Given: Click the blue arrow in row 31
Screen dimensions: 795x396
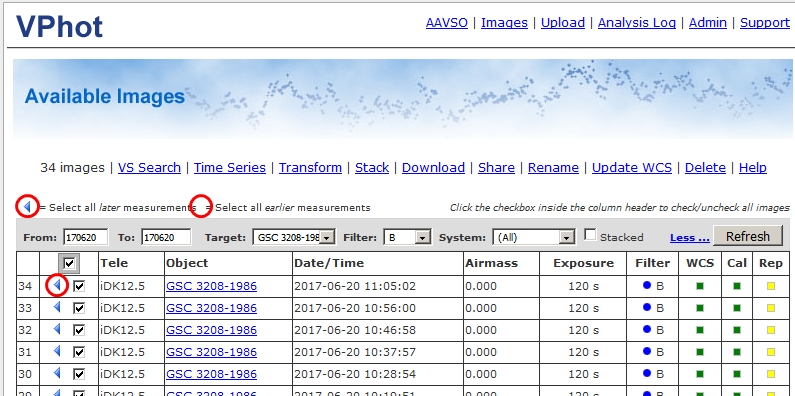Looking at the screenshot, I should click(57, 351).
